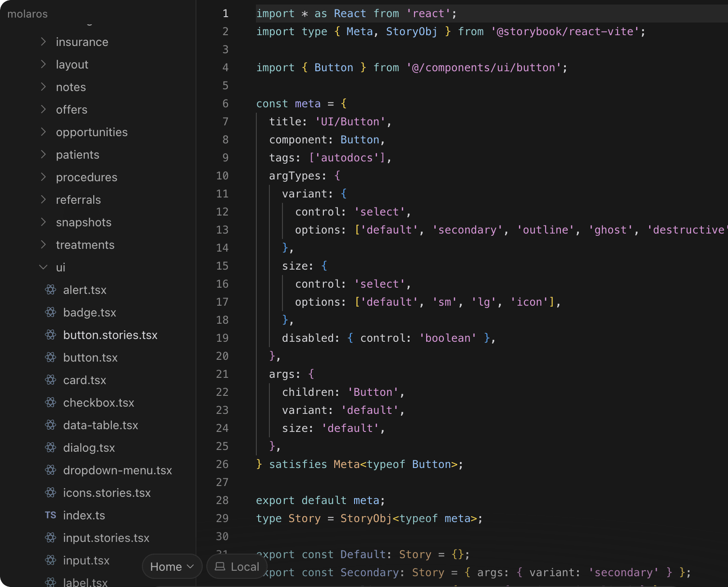
Task: Collapse the ui folder chevron
Action: (x=43, y=267)
